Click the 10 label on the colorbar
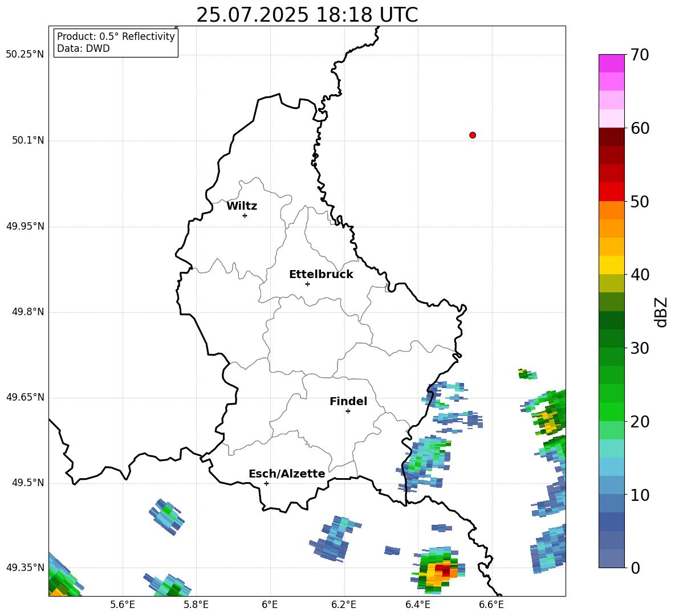Screen dimensions: 675x616 point(640,495)
